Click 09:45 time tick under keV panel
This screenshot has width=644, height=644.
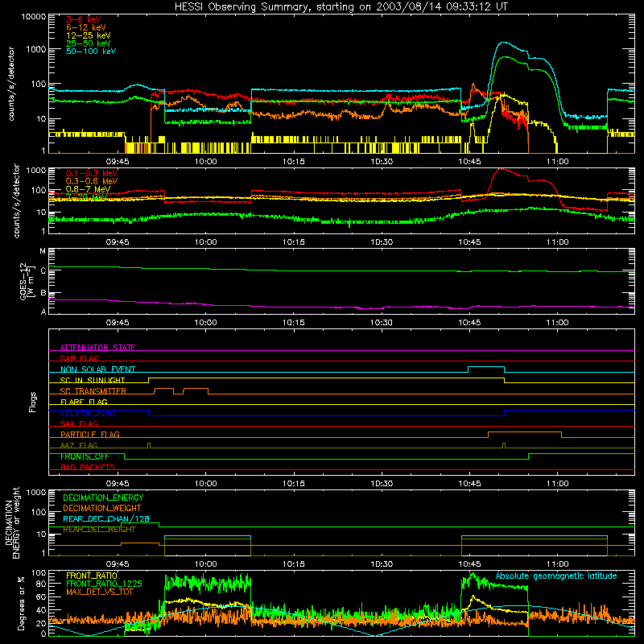click(118, 162)
